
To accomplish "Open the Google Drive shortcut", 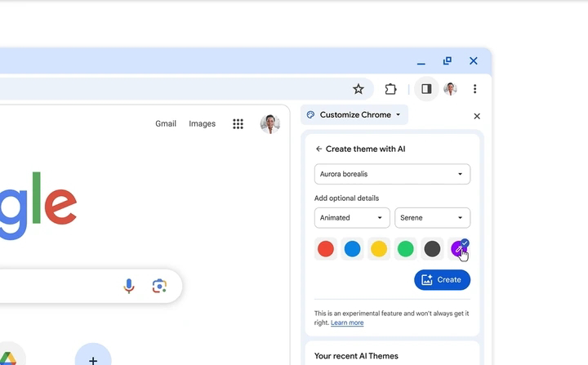I will click(x=7, y=357).
